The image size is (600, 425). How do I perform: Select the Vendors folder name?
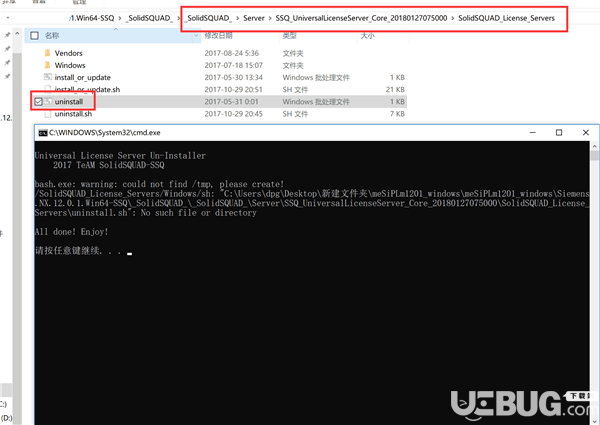pos(68,53)
